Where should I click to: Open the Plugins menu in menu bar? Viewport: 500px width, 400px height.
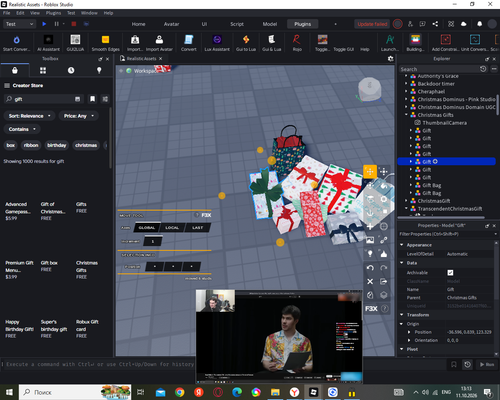coord(53,13)
